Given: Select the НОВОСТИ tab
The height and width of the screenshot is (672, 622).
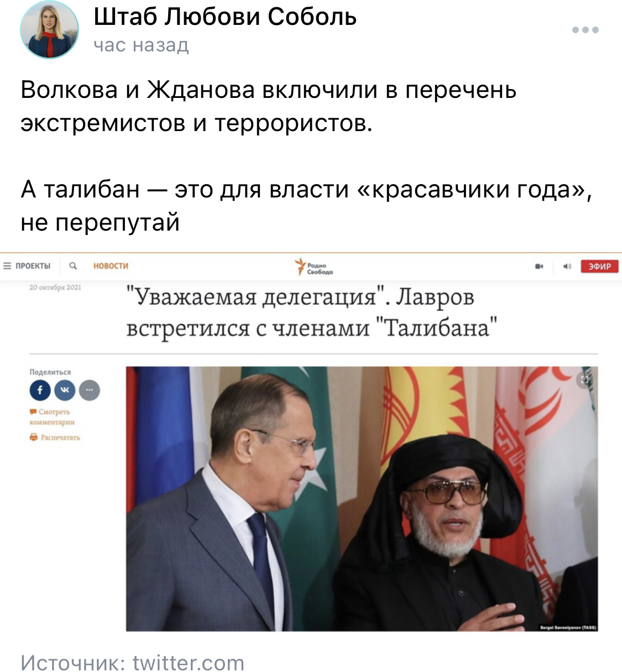Looking at the screenshot, I should point(111,266).
